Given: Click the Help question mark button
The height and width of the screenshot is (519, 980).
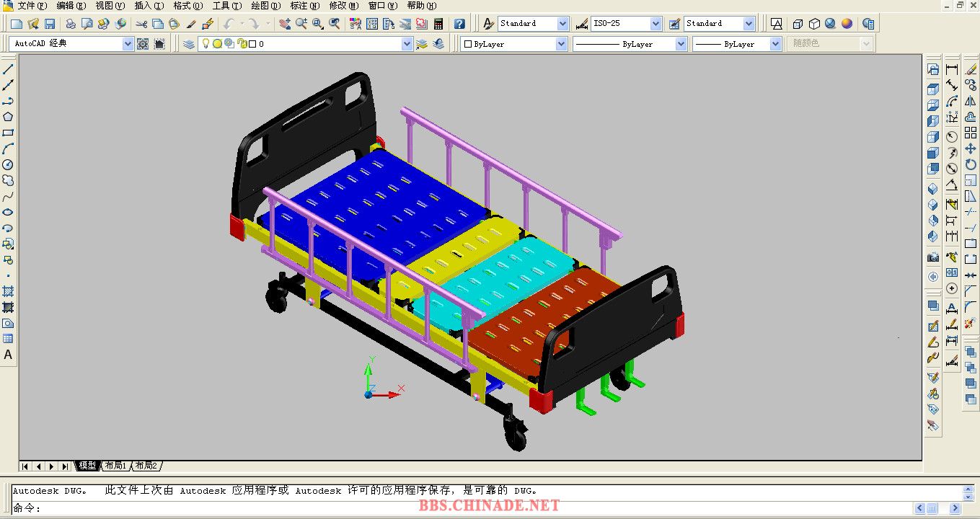Looking at the screenshot, I should 459,24.
